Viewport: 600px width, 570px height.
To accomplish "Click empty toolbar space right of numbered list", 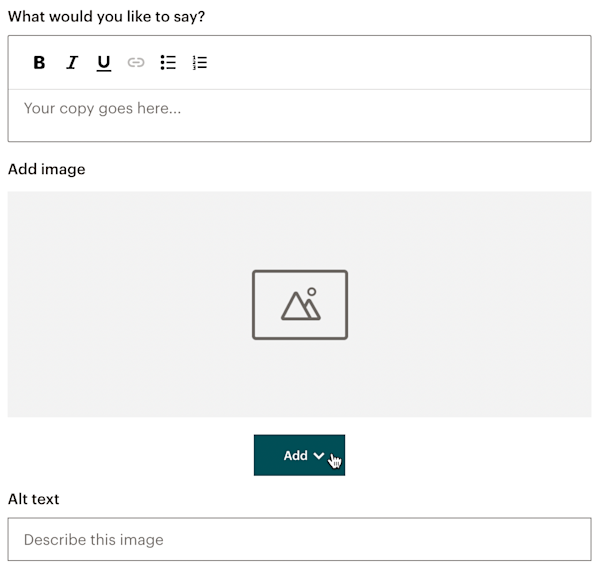I will pos(400,62).
